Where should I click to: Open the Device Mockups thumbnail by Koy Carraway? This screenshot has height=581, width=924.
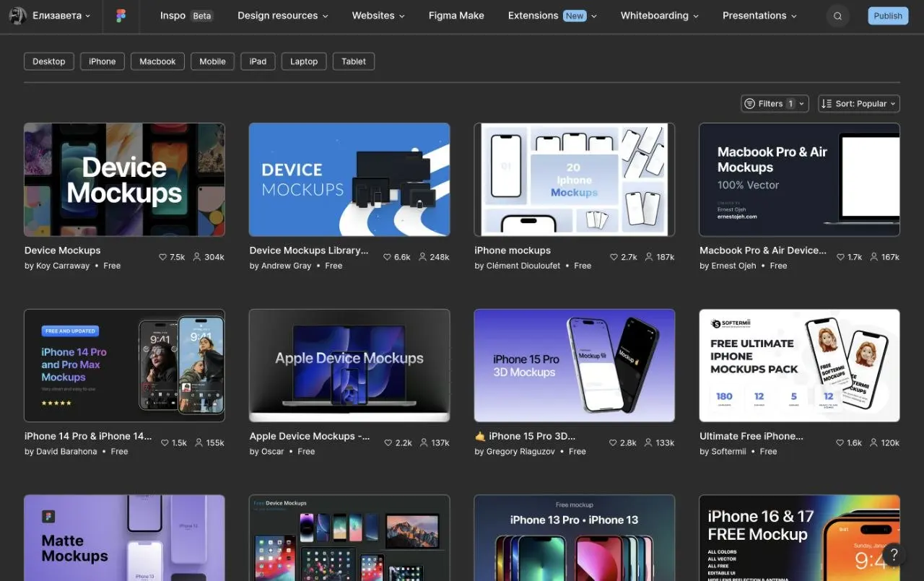[x=124, y=180]
